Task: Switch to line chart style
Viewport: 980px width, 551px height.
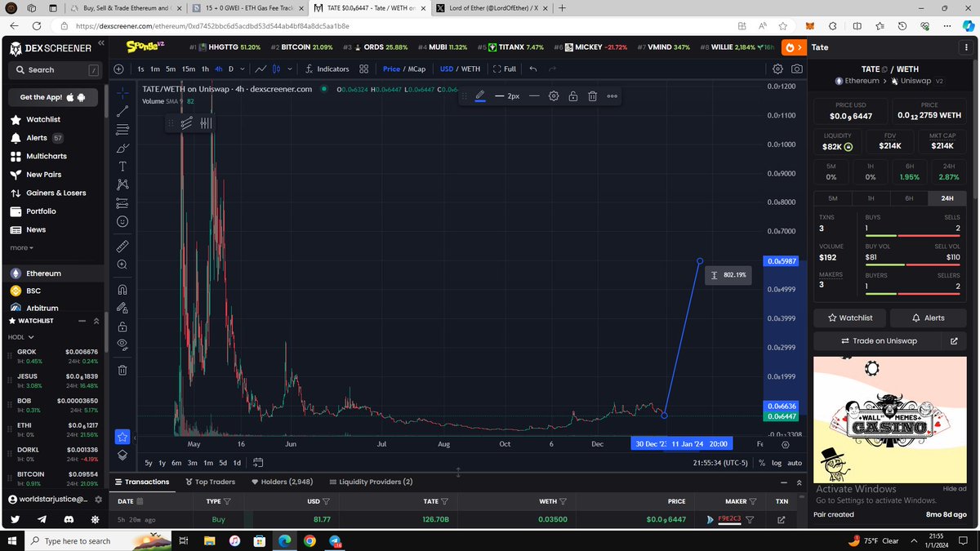Action: [x=260, y=69]
